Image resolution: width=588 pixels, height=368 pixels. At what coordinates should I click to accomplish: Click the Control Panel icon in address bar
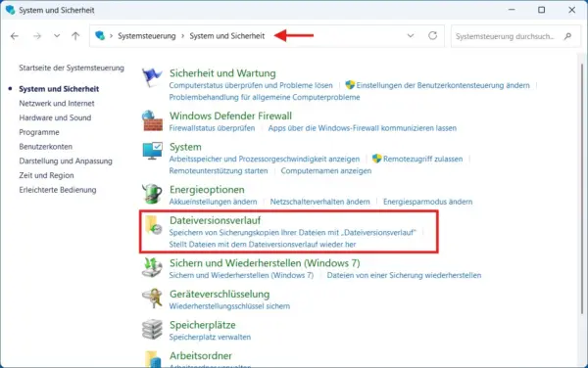100,35
